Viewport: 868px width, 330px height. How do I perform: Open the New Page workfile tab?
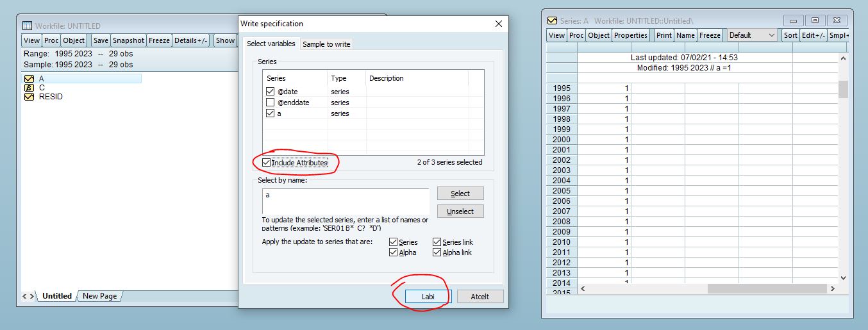pos(99,296)
